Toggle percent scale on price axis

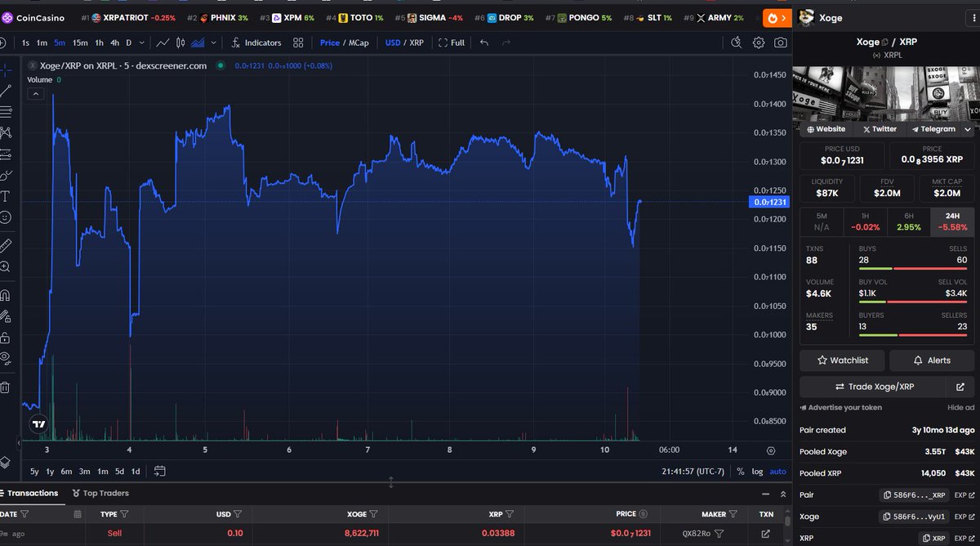[741, 471]
